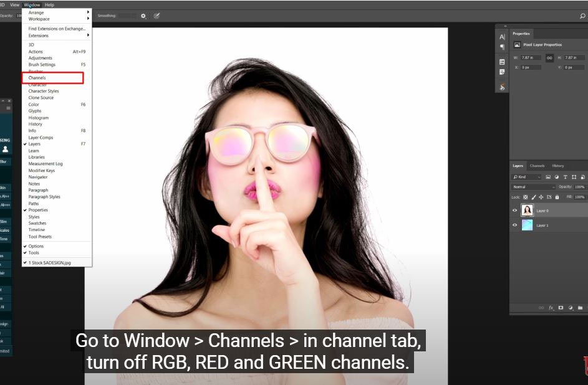Viewport: 588px width, 385px height.
Task: Open the layer Kind filter dropdown
Action: click(527, 177)
